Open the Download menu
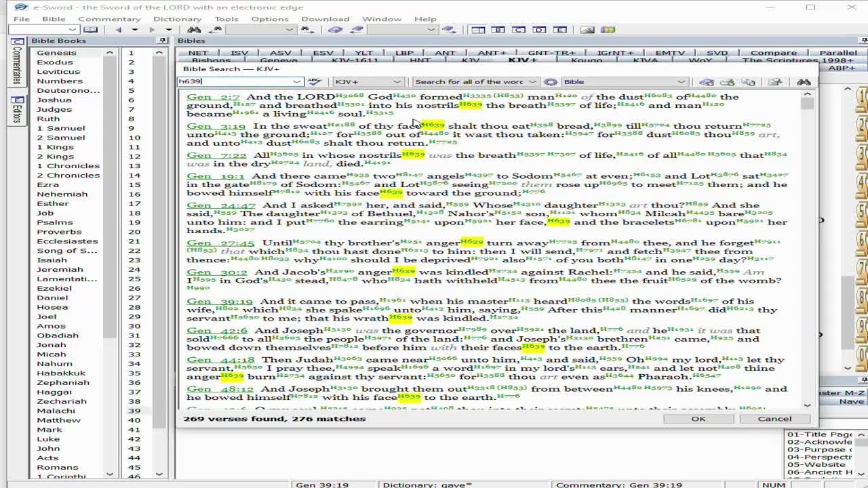Viewport: 868px width, 488px height. pyautogui.click(x=325, y=19)
